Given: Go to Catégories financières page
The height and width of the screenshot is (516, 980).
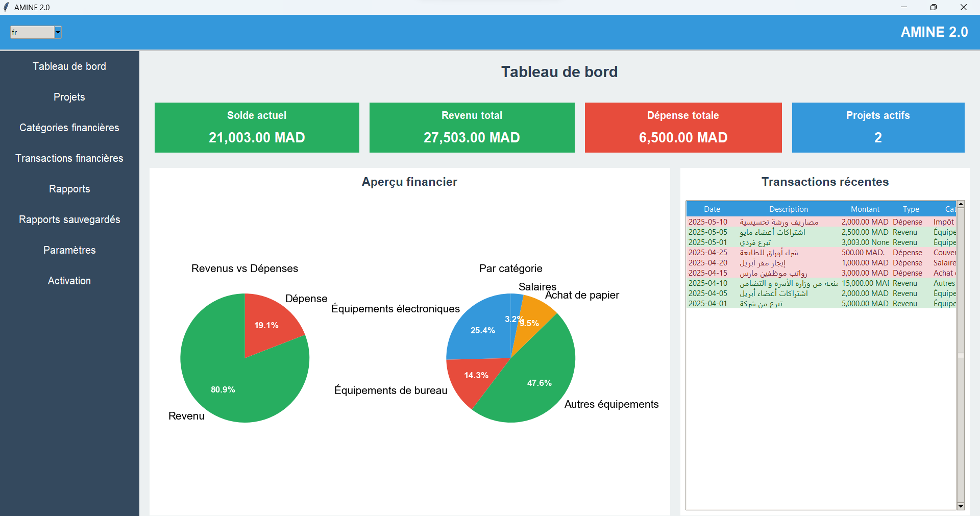Looking at the screenshot, I should pos(69,128).
